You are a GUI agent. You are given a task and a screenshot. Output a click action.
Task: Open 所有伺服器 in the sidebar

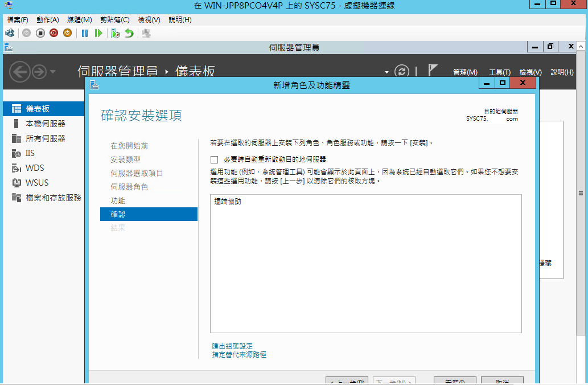(43, 138)
